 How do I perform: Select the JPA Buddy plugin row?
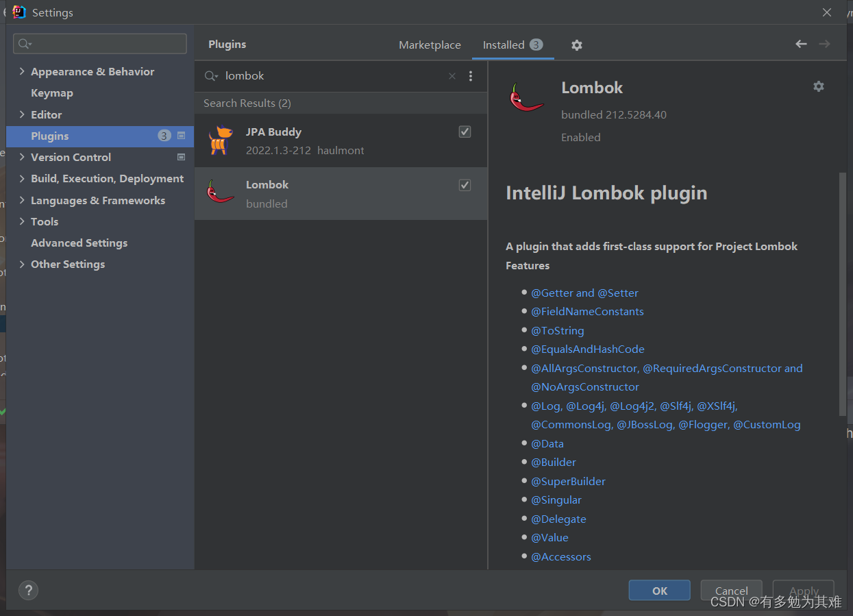tap(341, 140)
